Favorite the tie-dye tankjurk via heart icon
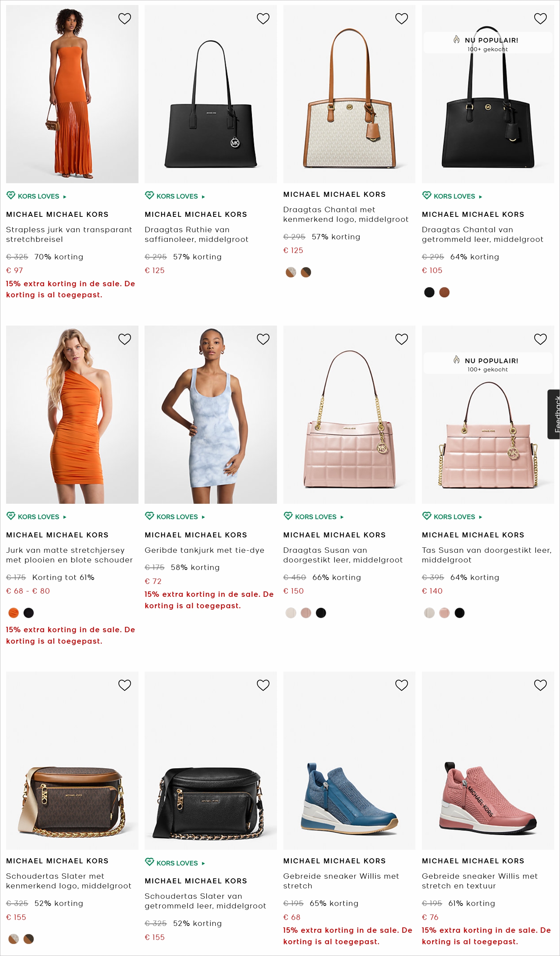The width and height of the screenshot is (560, 956). tap(263, 339)
